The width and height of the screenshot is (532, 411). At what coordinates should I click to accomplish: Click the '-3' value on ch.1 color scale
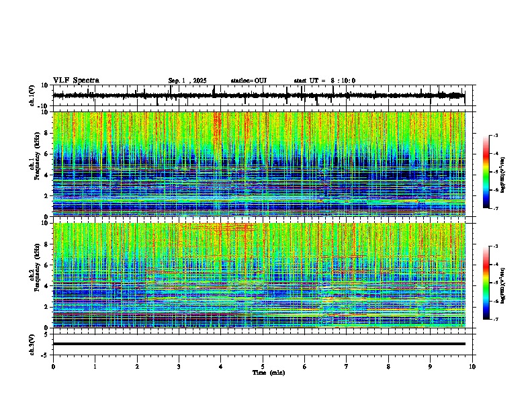495,135
